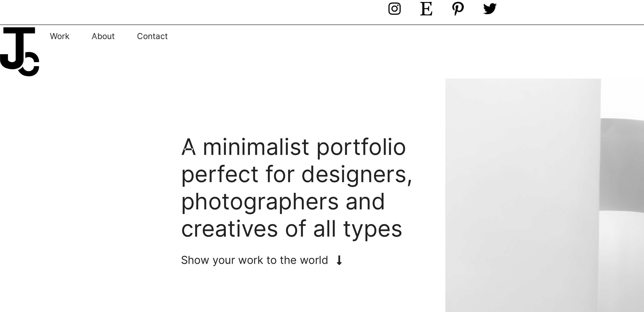Click the 'photographers and' headline line
The image size is (644, 312).
(283, 202)
